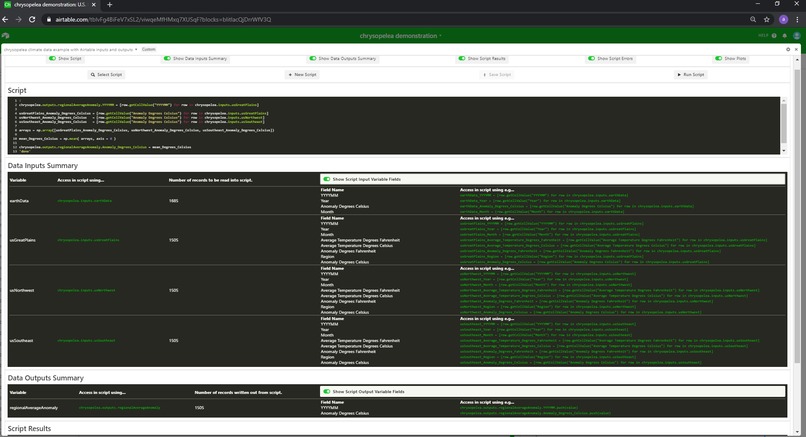The height and width of the screenshot is (437, 806).
Task: Click earthData variable name cell
Action: pyautogui.click(x=19, y=201)
